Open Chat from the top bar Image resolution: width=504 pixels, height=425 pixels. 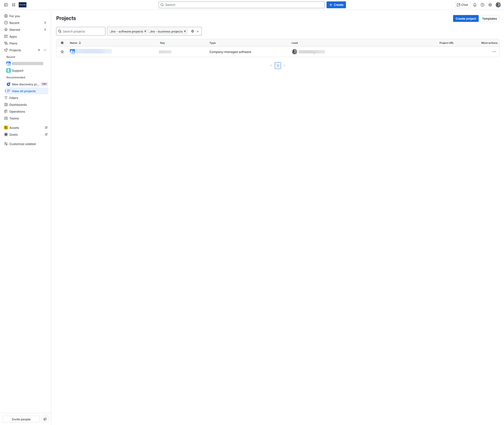click(x=463, y=5)
